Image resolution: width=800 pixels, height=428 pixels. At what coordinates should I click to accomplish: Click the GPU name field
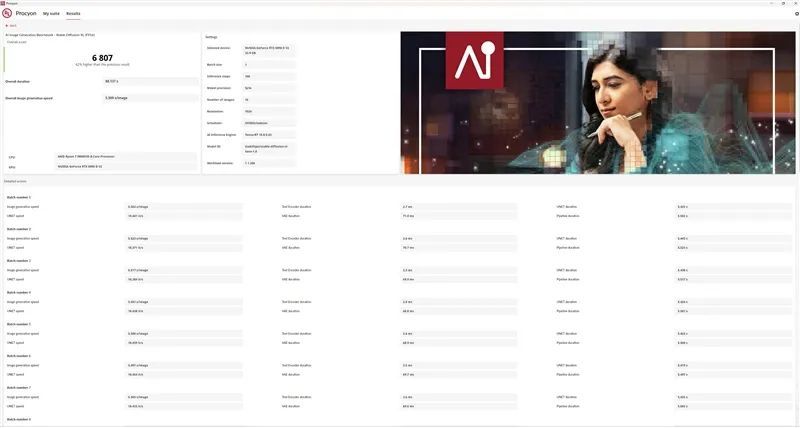[x=126, y=167]
